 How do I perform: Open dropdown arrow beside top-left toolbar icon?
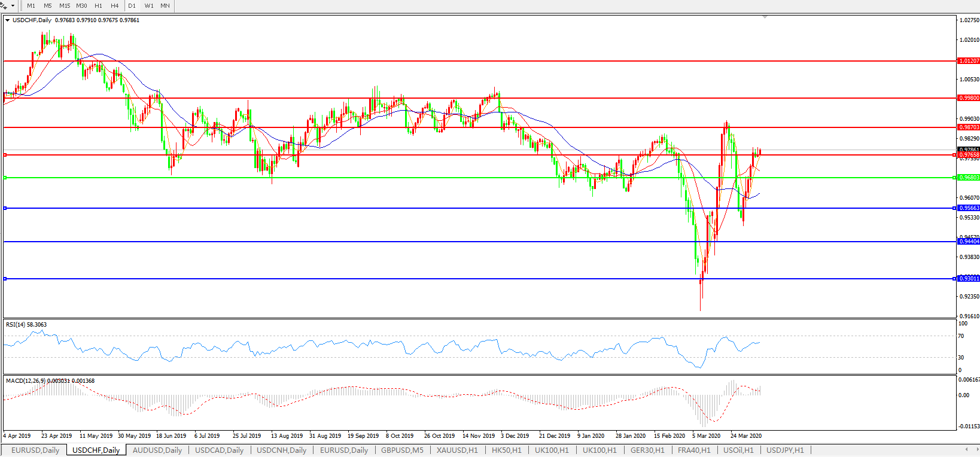coord(13,5)
